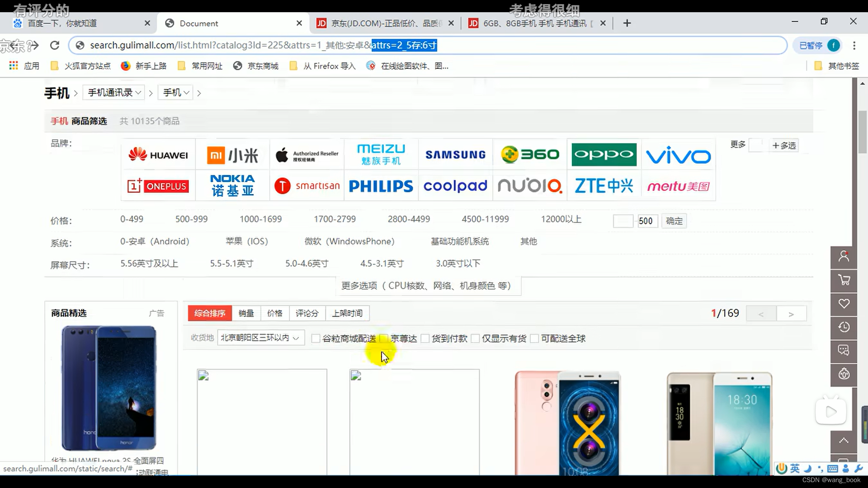The height and width of the screenshot is (488, 868).
Task: Sort products by 评论分
Action: pos(307,313)
